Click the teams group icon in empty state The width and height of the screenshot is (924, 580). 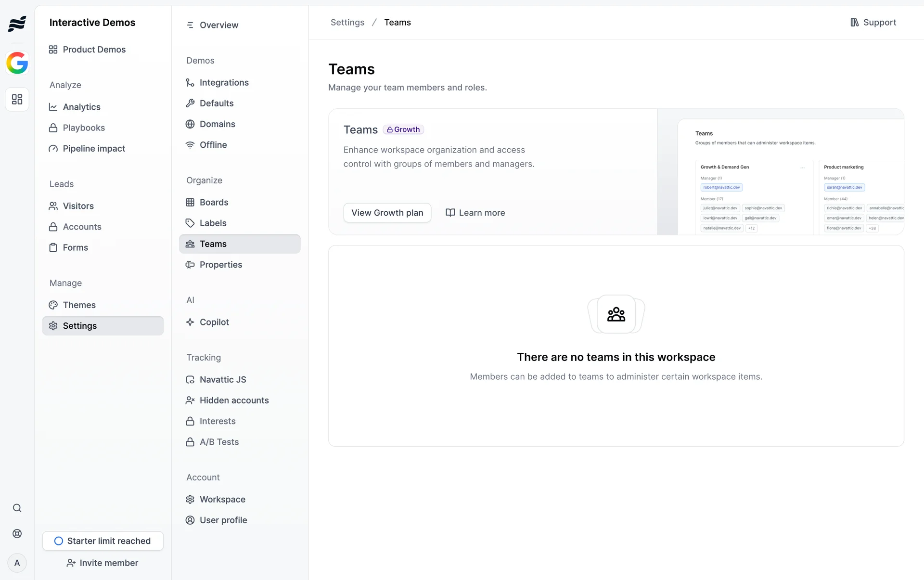pyautogui.click(x=616, y=314)
